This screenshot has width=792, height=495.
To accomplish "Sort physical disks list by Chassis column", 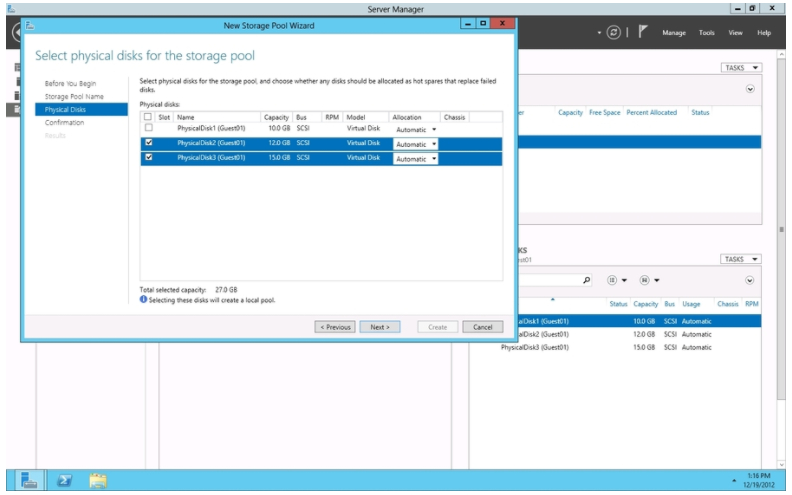I will 727,304.
